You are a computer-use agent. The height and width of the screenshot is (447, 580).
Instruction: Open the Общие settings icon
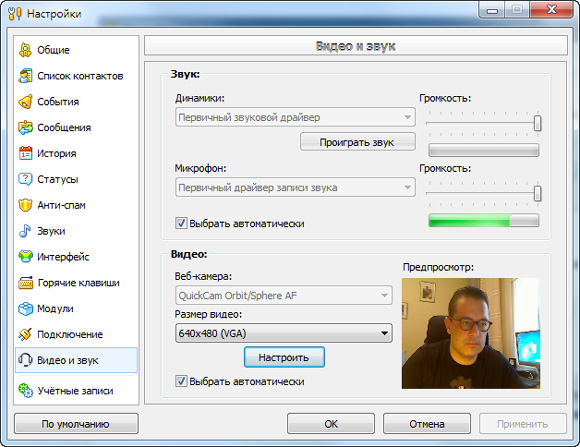coord(25,50)
